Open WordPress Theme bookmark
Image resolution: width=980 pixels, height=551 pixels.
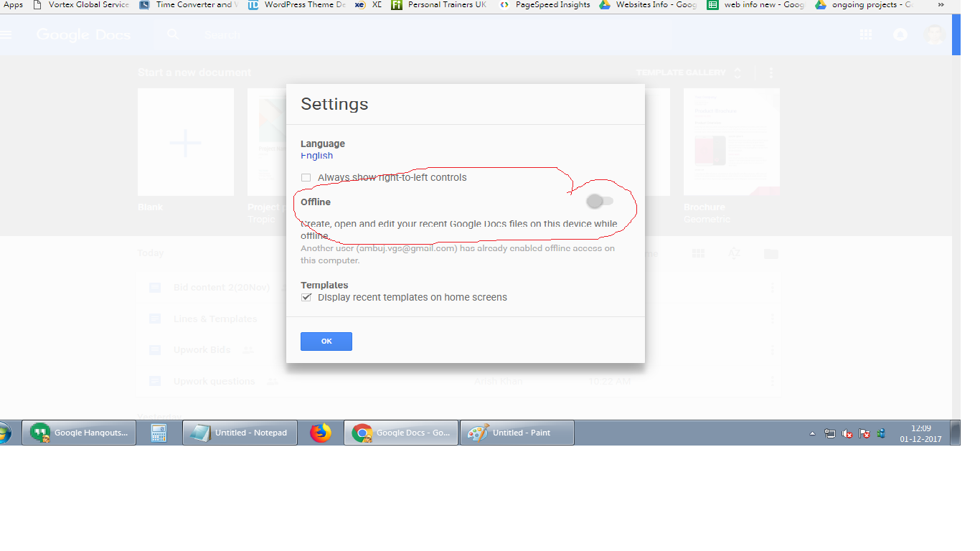297,4
